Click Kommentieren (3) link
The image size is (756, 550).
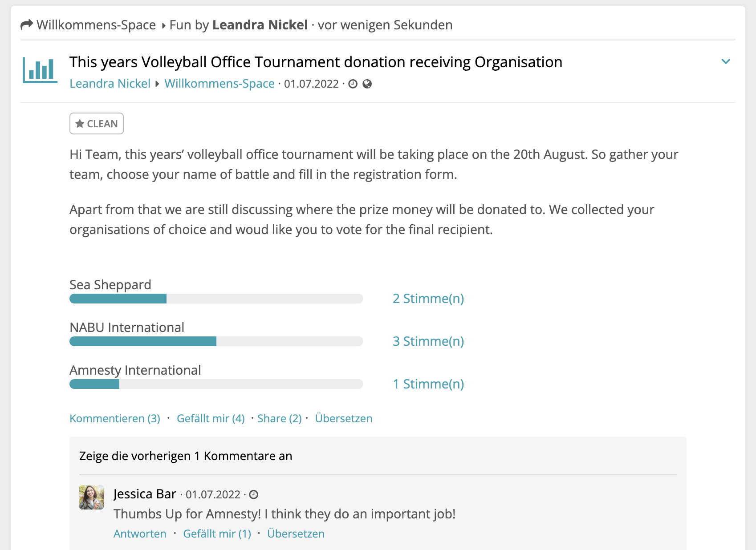point(115,419)
